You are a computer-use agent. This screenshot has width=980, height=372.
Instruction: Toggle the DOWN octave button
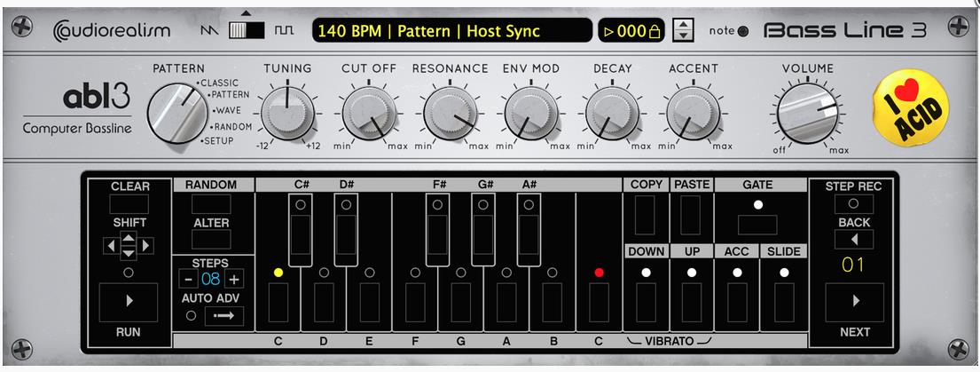pos(646,302)
